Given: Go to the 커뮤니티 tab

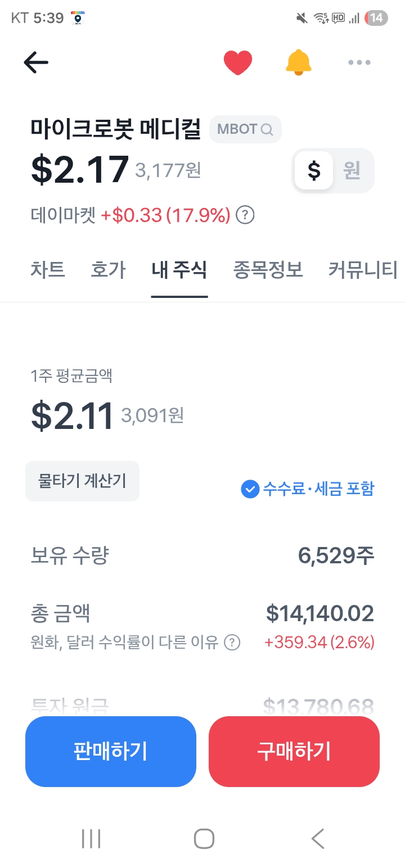Looking at the screenshot, I should [x=363, y=270].
